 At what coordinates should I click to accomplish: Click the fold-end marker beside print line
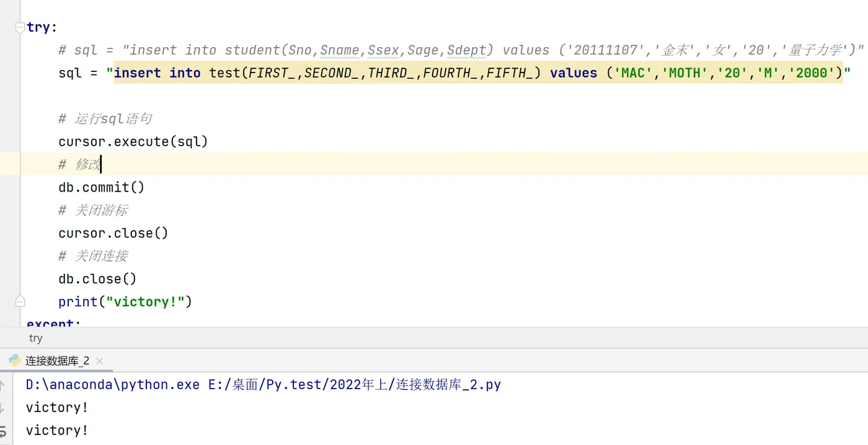pos(20,301)
